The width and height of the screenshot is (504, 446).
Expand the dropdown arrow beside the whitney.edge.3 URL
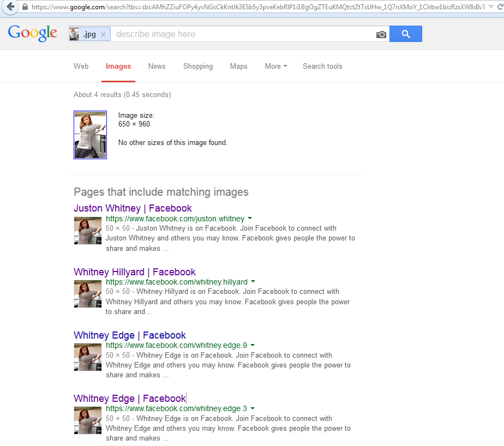point(253,408)
